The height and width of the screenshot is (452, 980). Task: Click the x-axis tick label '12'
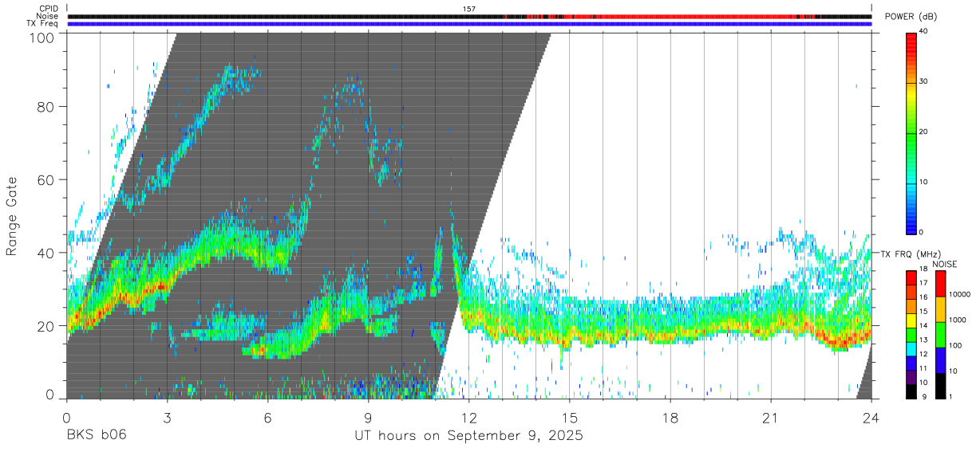click(469, 418)
